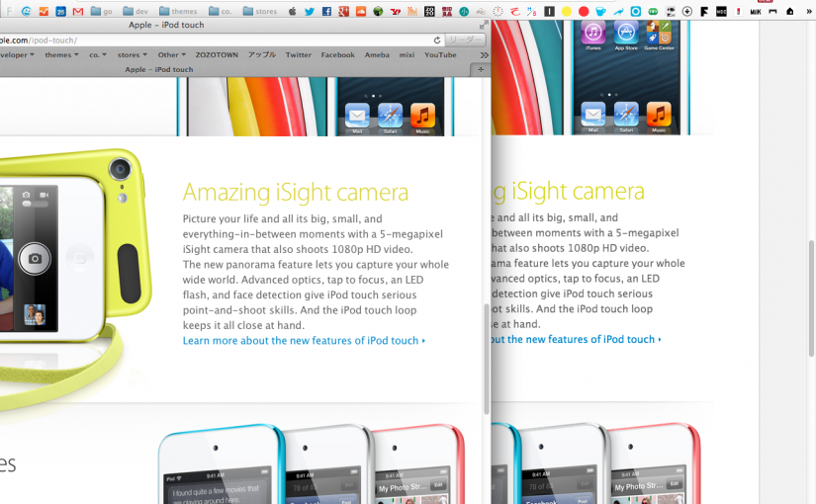Image resolution: width=816 pixels, height=504 pixels.
Task: Expand Safari 'Other' bookmark dropdown
Action: click(172, 54)
